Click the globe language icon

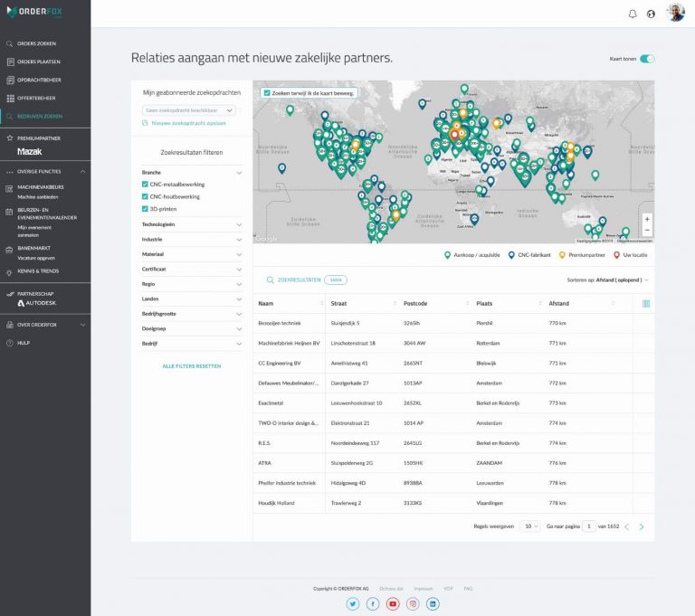pyautogui.click(x=651, y=14)
